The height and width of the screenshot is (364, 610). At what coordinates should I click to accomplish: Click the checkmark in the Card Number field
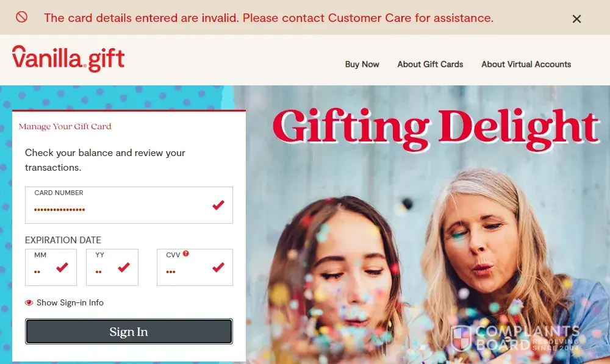(218, 204)
